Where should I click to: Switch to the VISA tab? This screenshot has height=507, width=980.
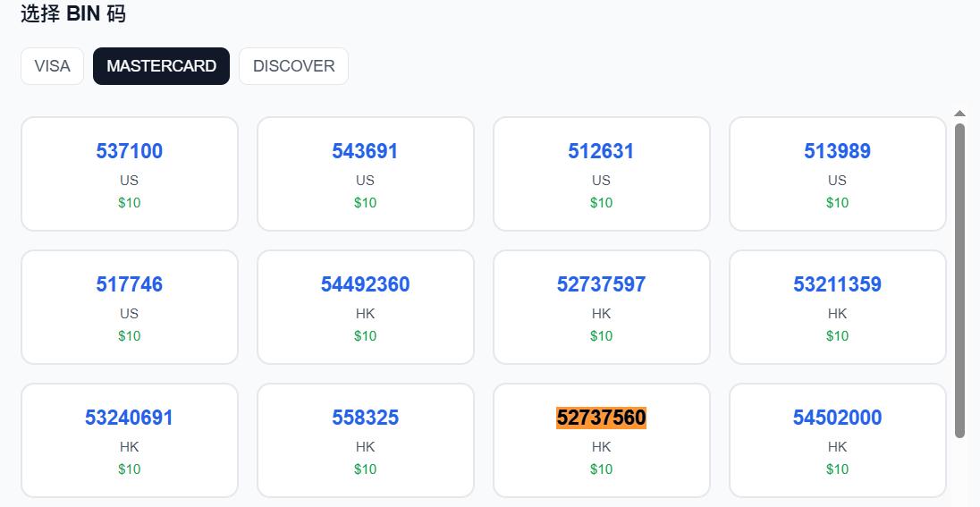[52, 66]
